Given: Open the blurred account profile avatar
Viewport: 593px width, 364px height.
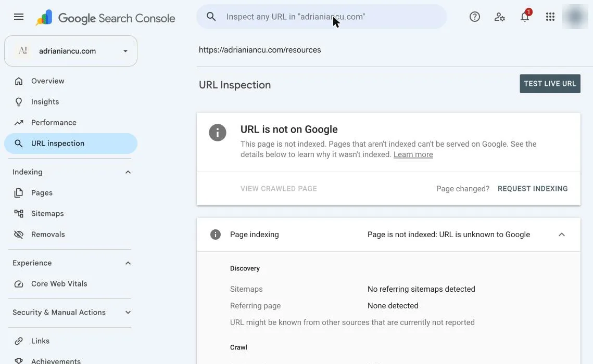Looking at the screenshot, I should tap(575, 17).
